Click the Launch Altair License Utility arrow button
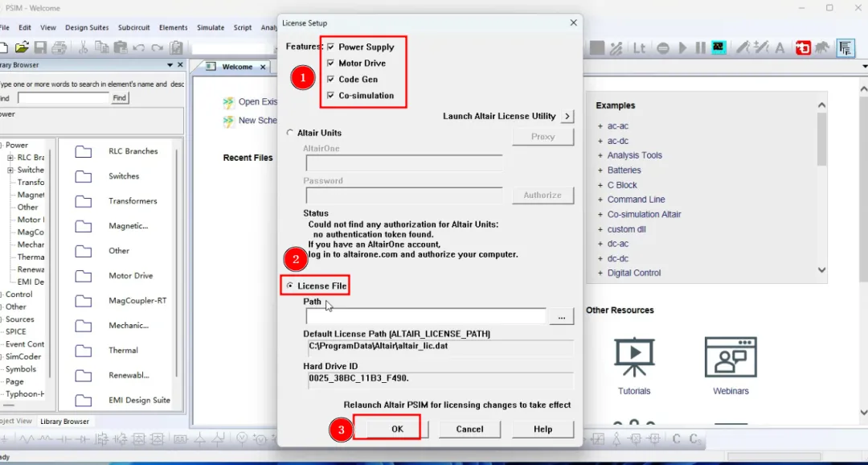This screenshot has height=465, width=868. pos(567,117)
